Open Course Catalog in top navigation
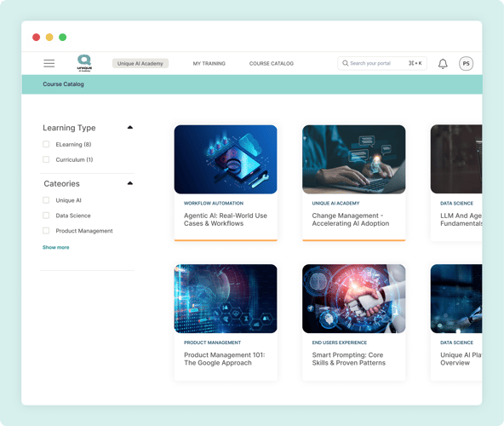 click(272, 63)
